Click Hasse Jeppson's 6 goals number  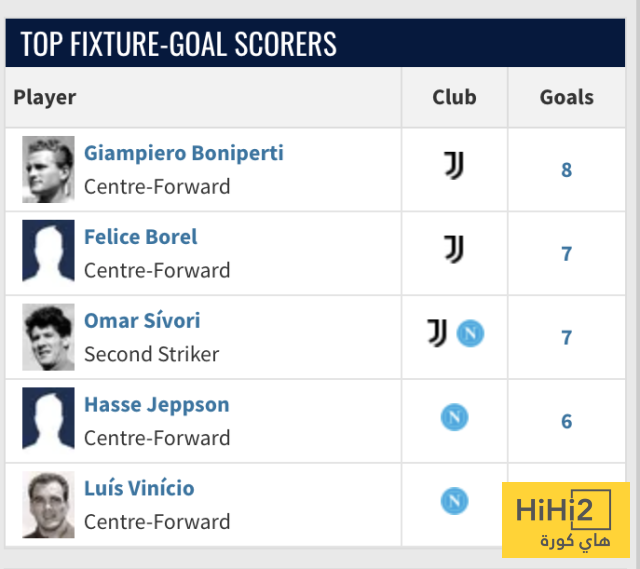pyautogui.click(x=566, y=422)
